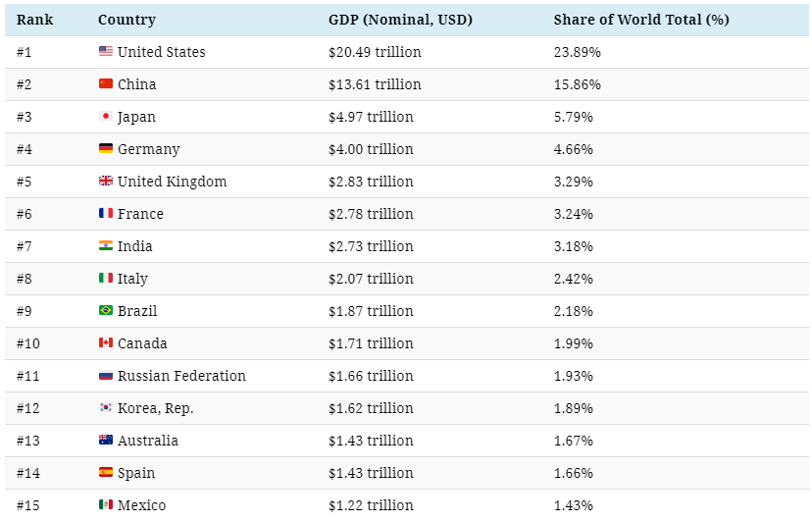
Task: Click the 23.89% world share value
Action: [578, 52]
